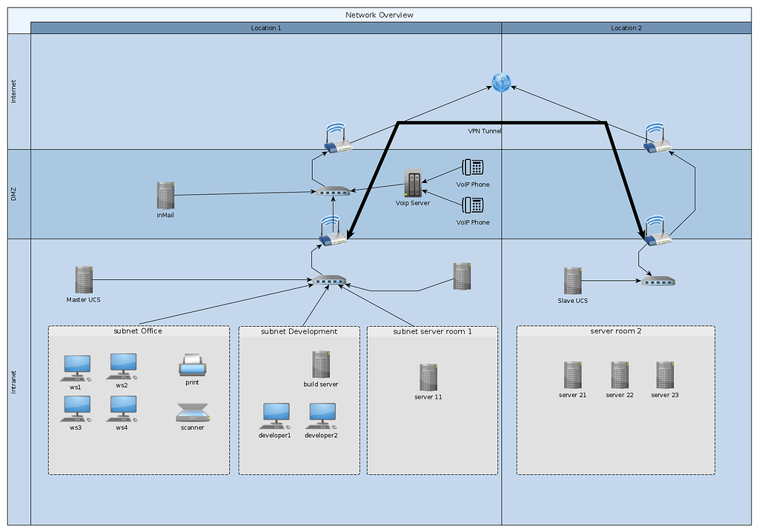Click the Location 1 header
The height and width of the screenshot is (532, 759).
265,27
